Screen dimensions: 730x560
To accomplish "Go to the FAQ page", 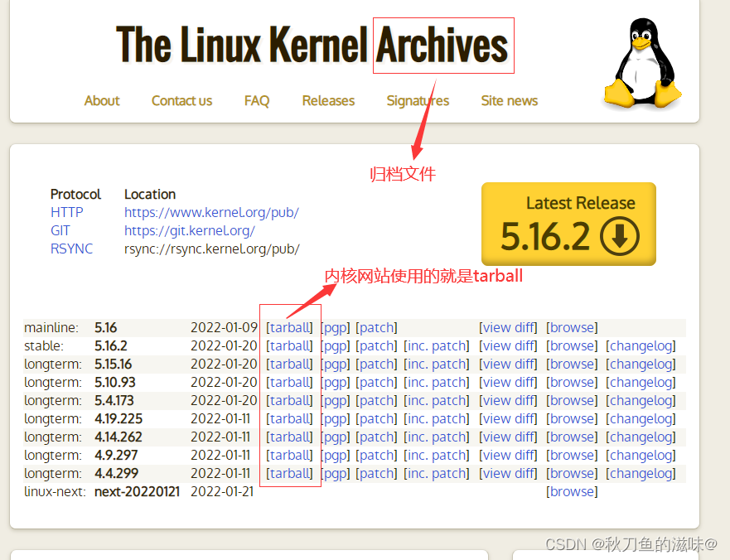I will point(257,100).
